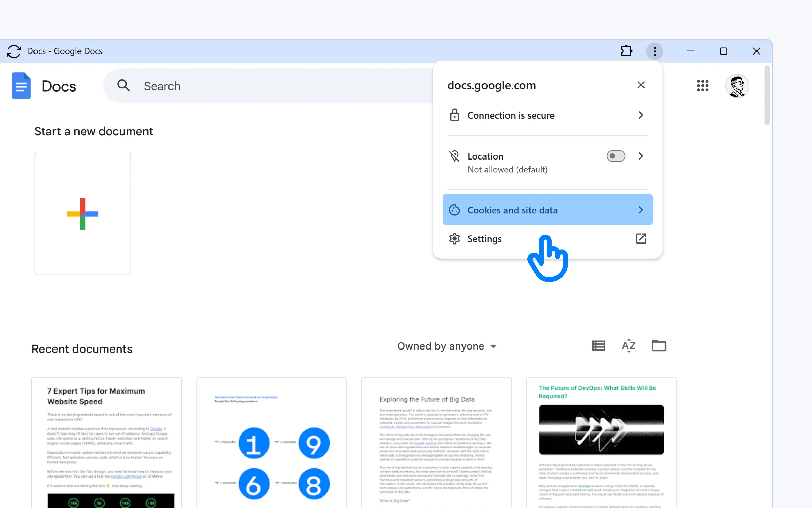Open Exploring the Future of Big Data document
Image resolution: width=812 pixels, height=508 pixels.
point(436,443)
